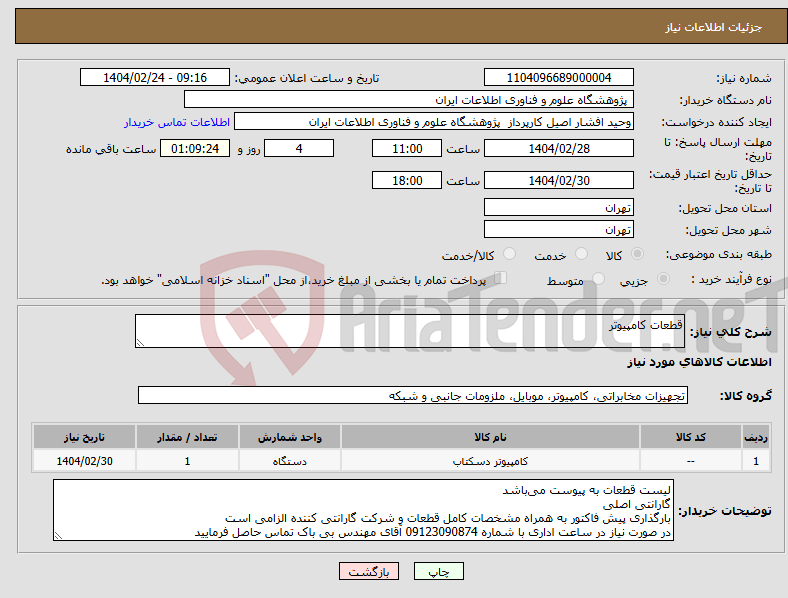The image size is (788, 598).
Task: Click the دستگاه unit cell
Action: (290, 461)
